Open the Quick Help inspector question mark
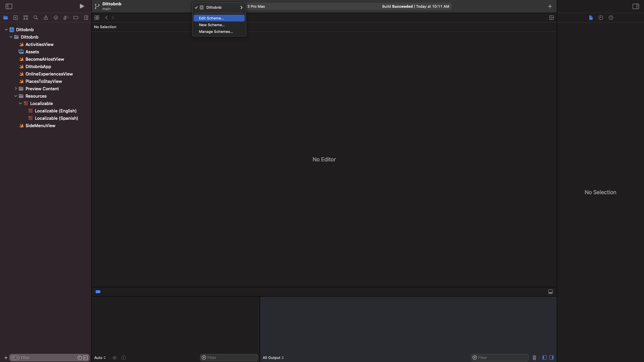 click(611, 17)
